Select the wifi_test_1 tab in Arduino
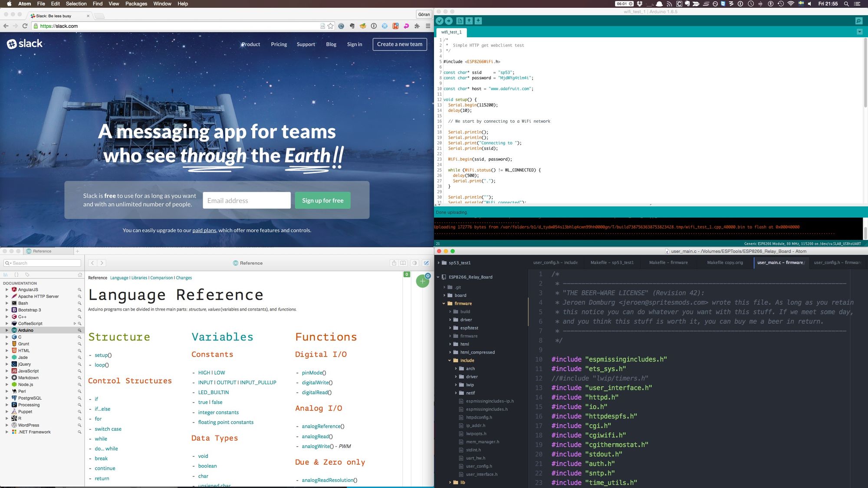 point(451,32)
